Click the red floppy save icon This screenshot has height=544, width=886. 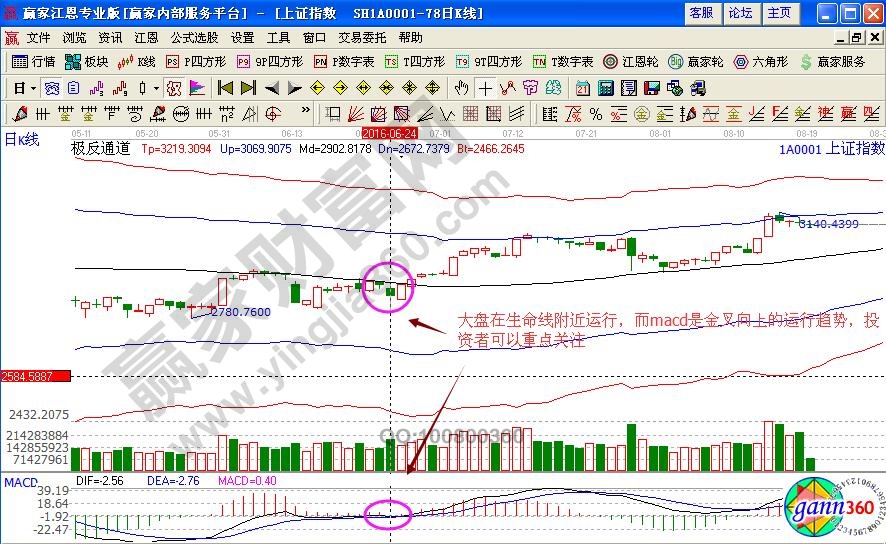click(652, 88)
